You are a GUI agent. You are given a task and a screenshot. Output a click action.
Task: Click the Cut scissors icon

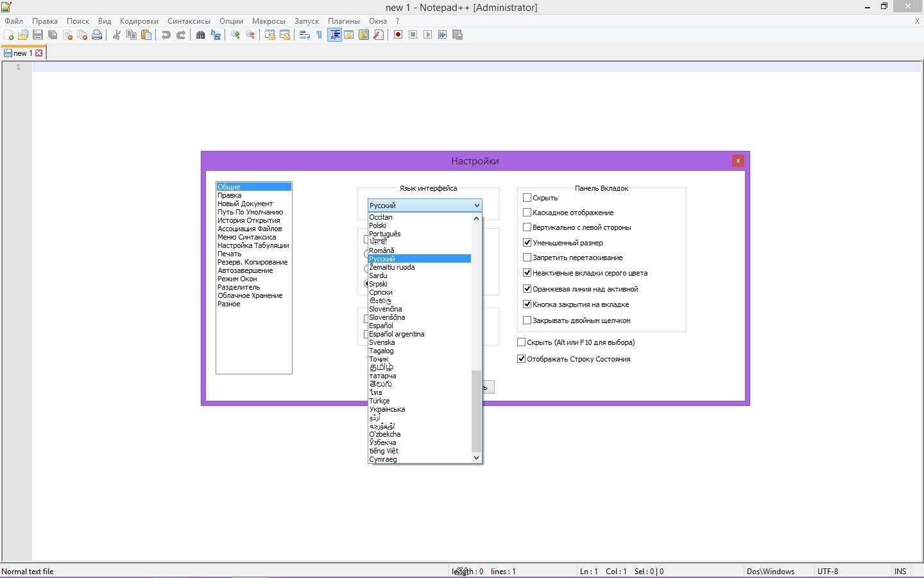point(117,35)
